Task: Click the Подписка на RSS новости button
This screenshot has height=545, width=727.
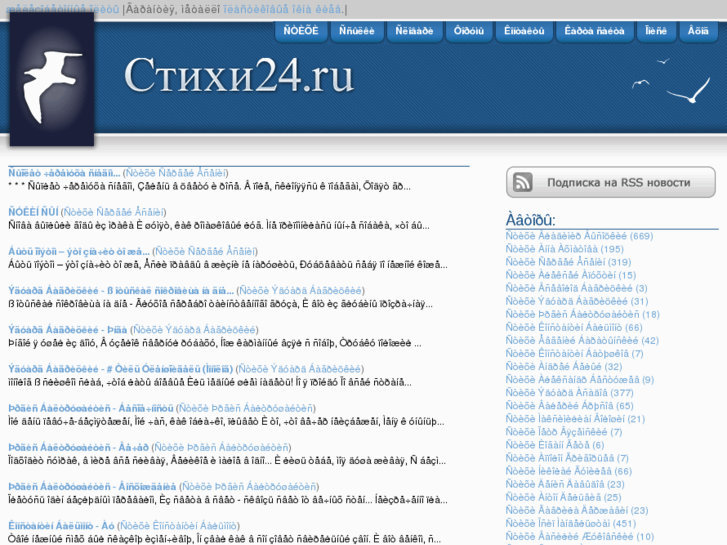Action: coord(611,182)
